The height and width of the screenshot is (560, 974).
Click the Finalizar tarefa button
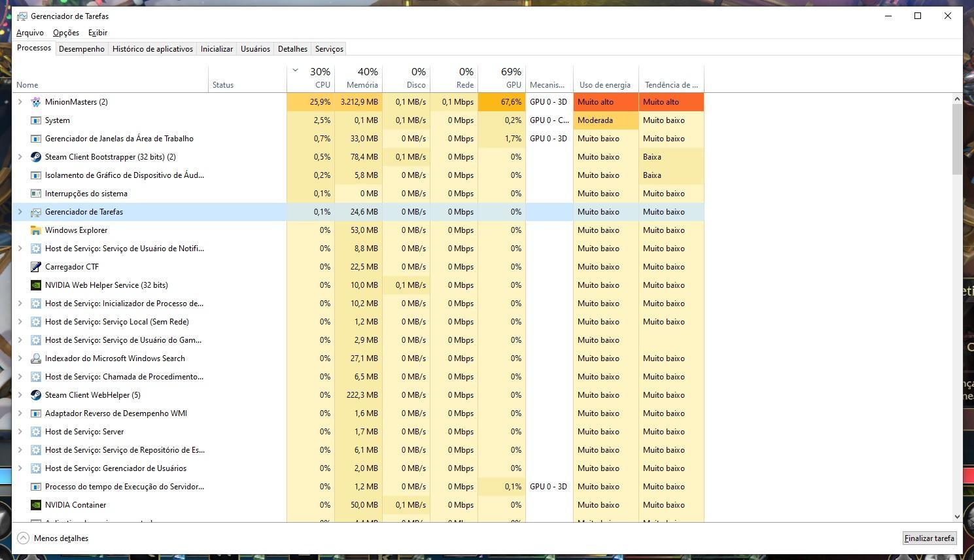(930, 538)
